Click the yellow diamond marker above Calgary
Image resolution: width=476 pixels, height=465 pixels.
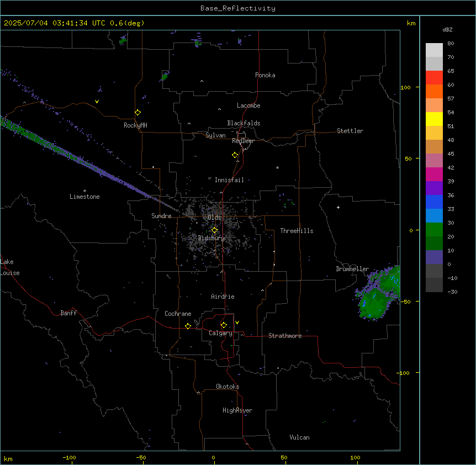[224, 325]
